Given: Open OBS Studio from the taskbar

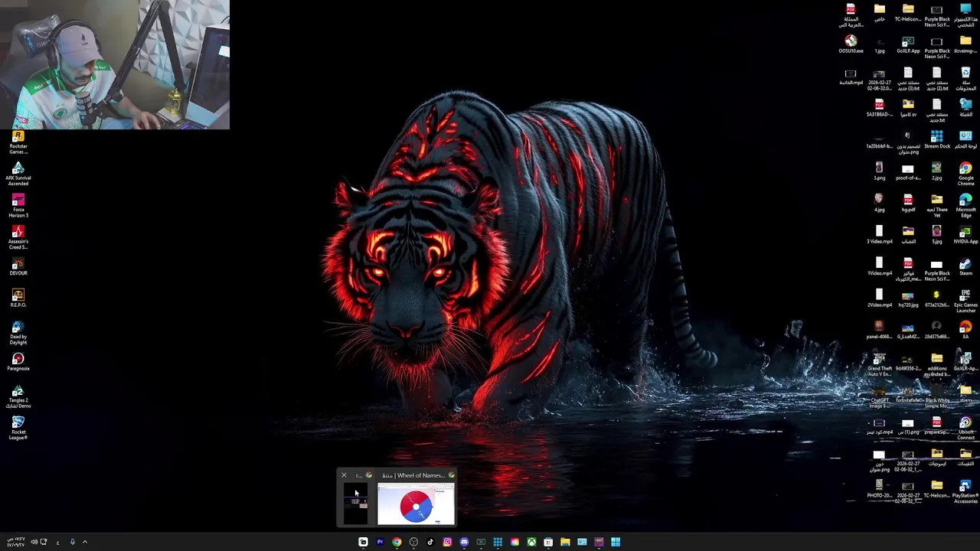Looking at the screenshot, I should (413, 542).
